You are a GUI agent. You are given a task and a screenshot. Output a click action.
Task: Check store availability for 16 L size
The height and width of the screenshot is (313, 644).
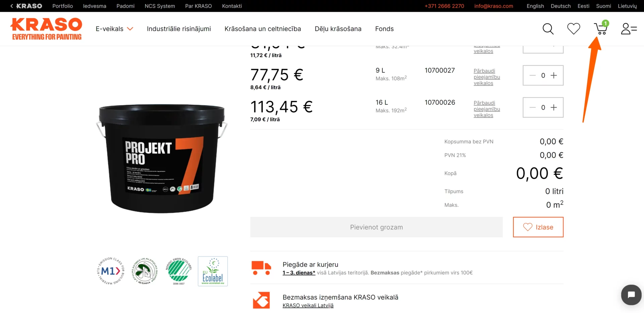(487, 109)
